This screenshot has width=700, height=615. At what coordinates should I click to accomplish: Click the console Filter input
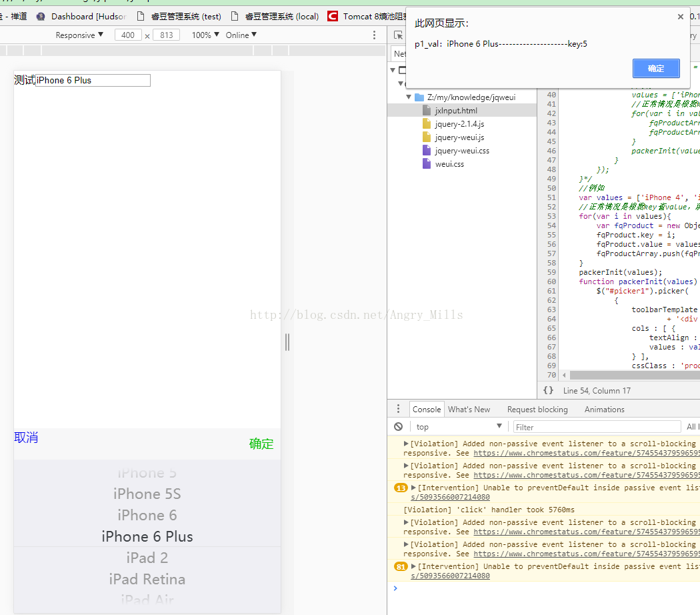click(597, 427)
